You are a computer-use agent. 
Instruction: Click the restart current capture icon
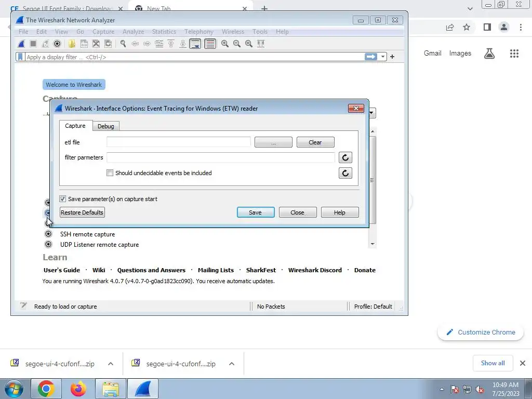pyautogui.click(x=45, y=44)
